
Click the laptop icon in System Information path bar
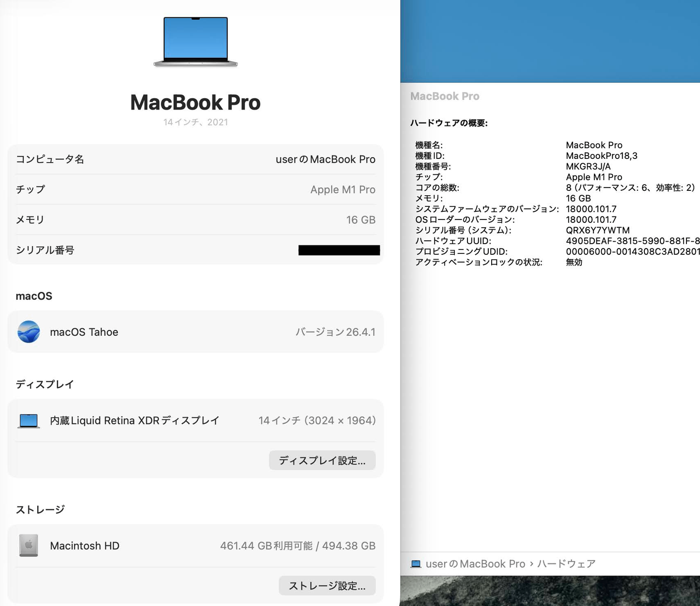[416, 564]
